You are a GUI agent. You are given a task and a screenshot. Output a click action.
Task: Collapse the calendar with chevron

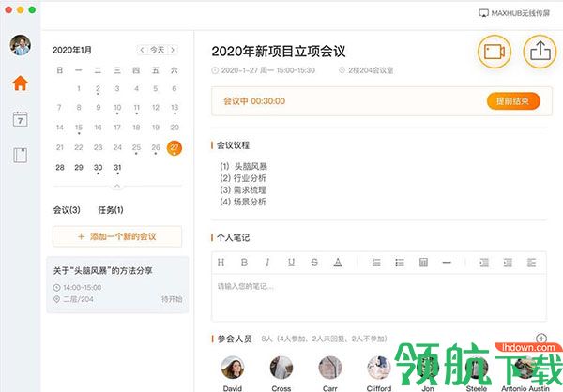pos(117,186)
